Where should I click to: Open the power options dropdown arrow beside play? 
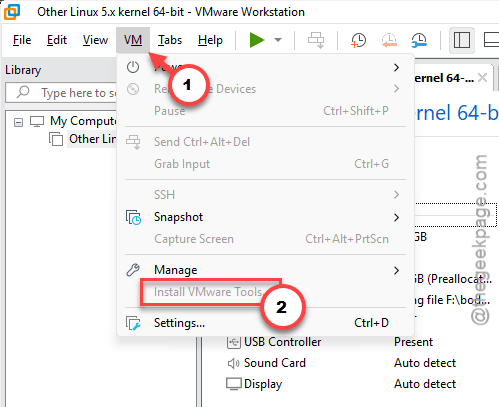pyautogui.click(x=278, y=40)
